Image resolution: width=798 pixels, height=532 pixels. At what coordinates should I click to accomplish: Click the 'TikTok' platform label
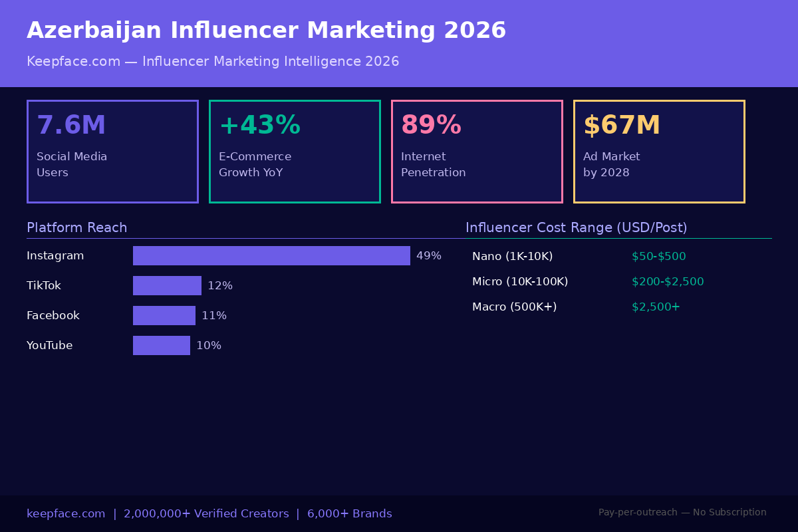[x=44, y=286]
